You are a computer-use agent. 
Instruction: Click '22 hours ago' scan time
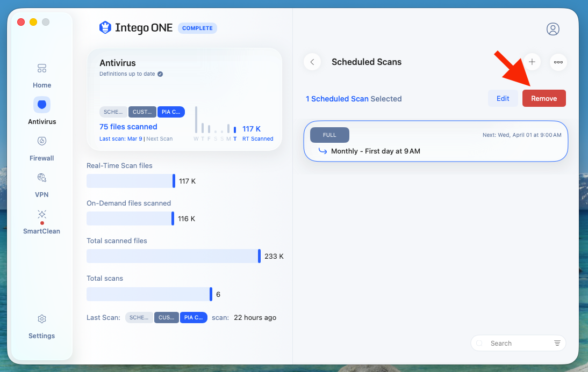click(255, 317)
